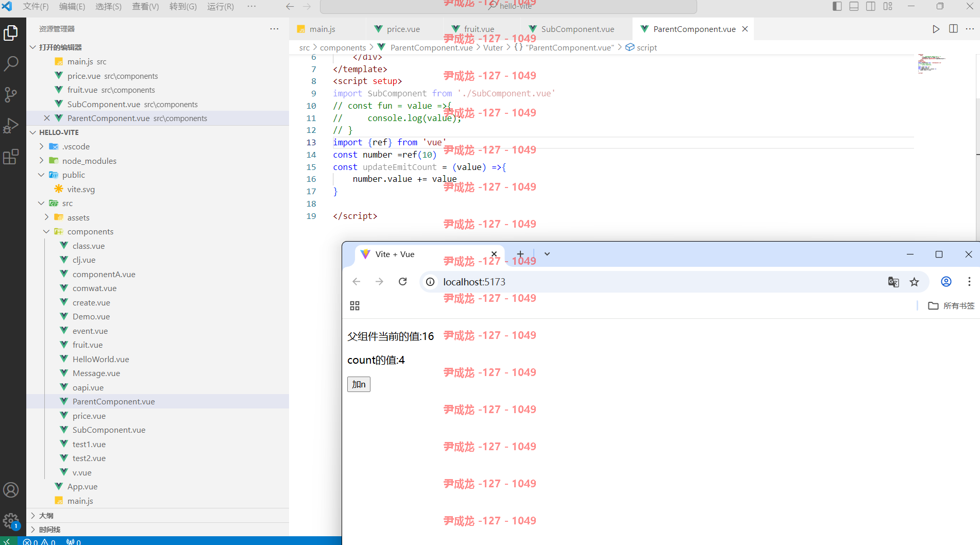Open the Manage gear menu
The height and width of the screenshot is (545, 980).
[11, 521]
